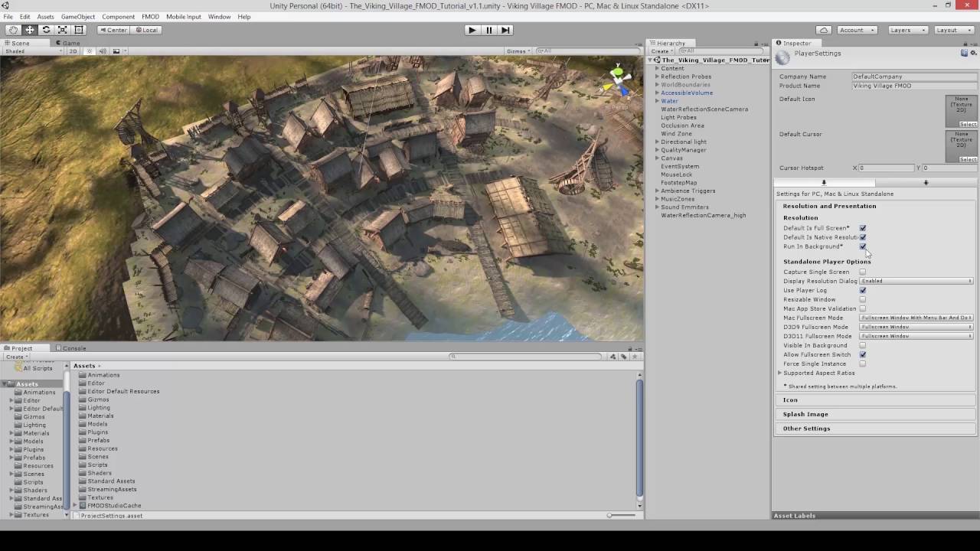Image resolution: width=980 pixels, height=551 pixels.
Task: Open the Gizmos dropdown in Scene view
Action: click(518, 51)
